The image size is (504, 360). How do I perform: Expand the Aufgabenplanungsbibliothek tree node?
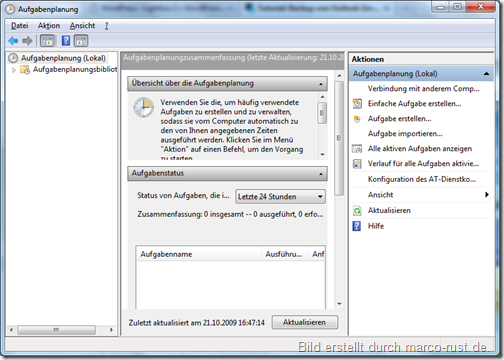pos(14,70)
